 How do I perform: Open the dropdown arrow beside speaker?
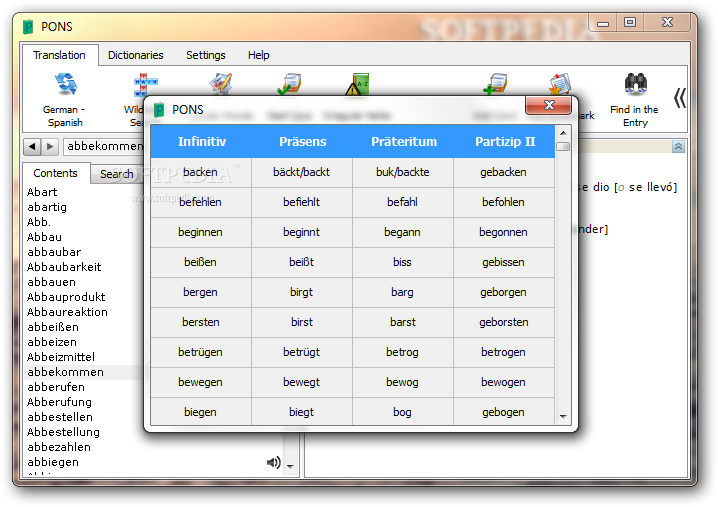[x=290, y=467]
